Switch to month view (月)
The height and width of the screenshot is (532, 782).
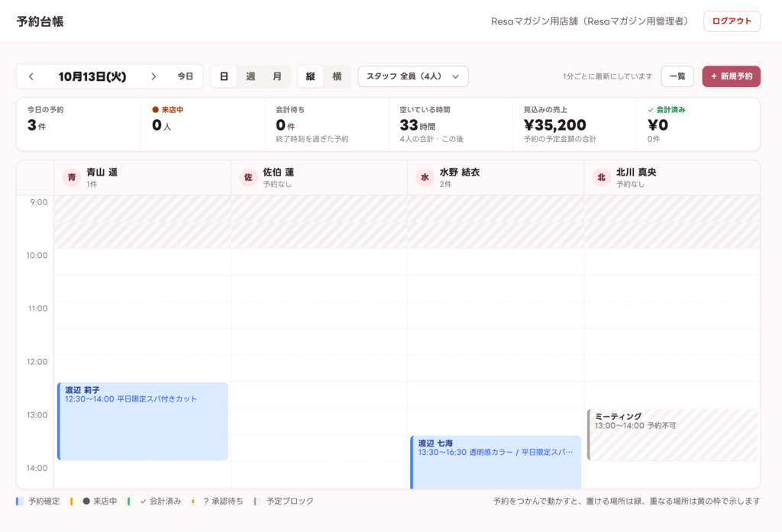tap(277, 76)
